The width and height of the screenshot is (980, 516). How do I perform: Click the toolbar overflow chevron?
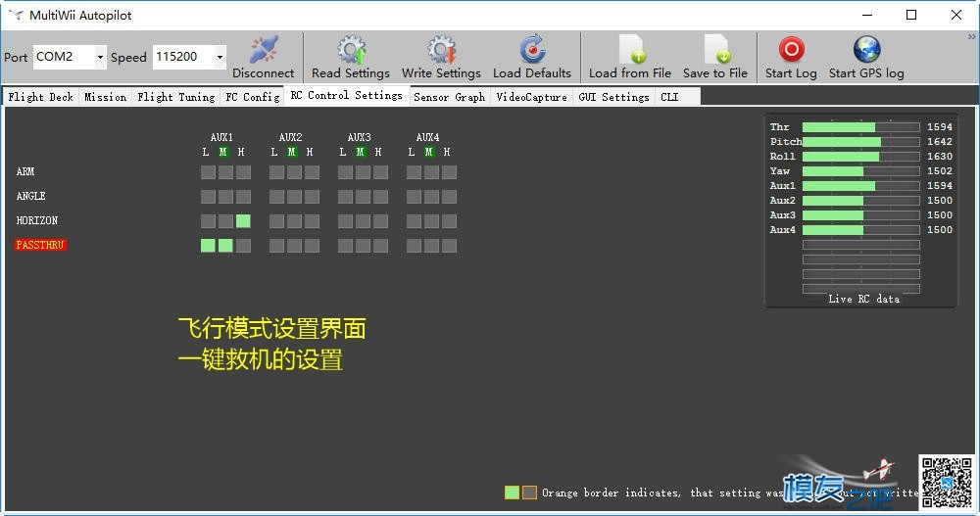tap(972, 37)
